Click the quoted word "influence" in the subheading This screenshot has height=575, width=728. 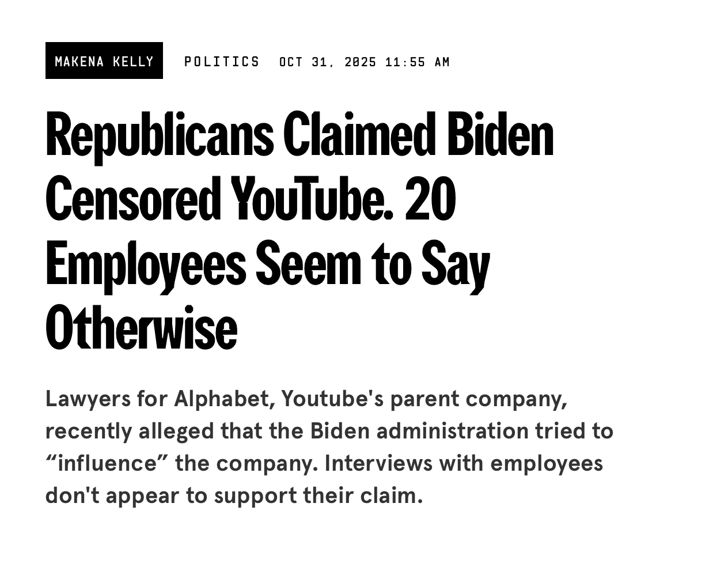[107, 463]
